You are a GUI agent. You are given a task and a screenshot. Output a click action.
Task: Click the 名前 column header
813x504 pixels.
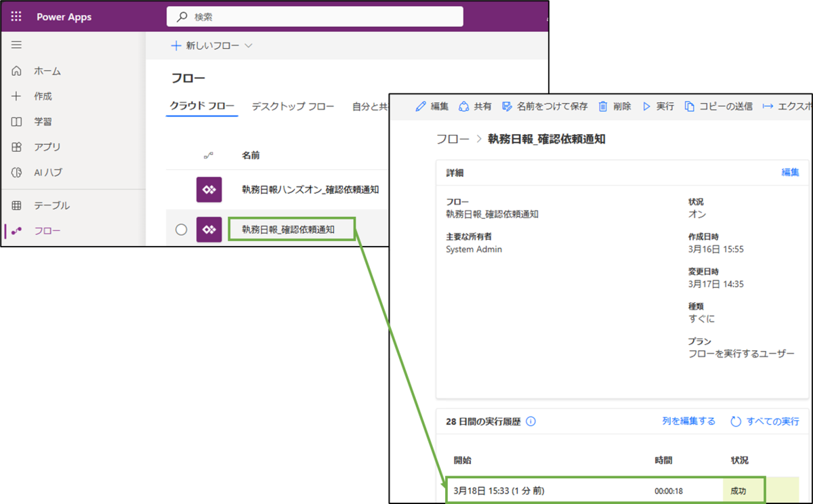pyautogui.click(x=251, y=156)
